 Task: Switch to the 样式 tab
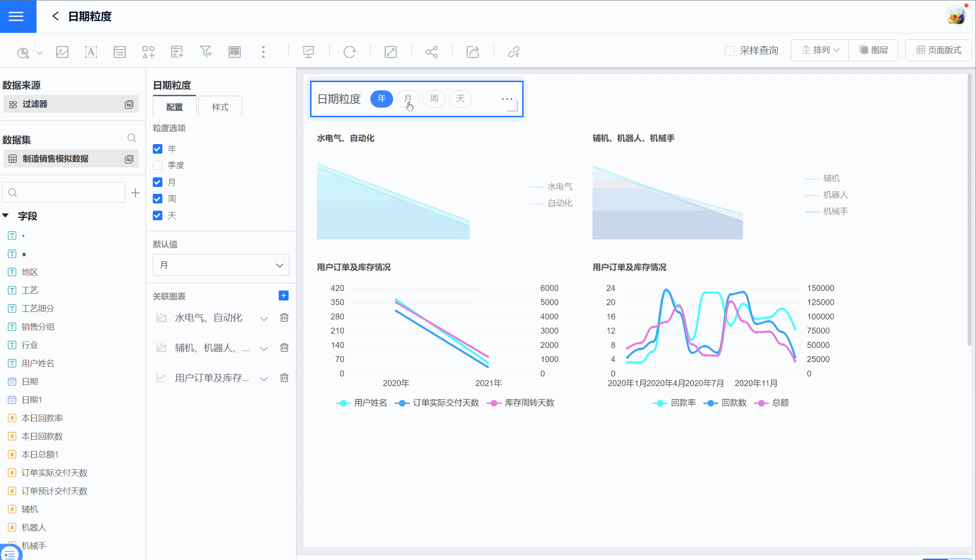coord(220,107)
